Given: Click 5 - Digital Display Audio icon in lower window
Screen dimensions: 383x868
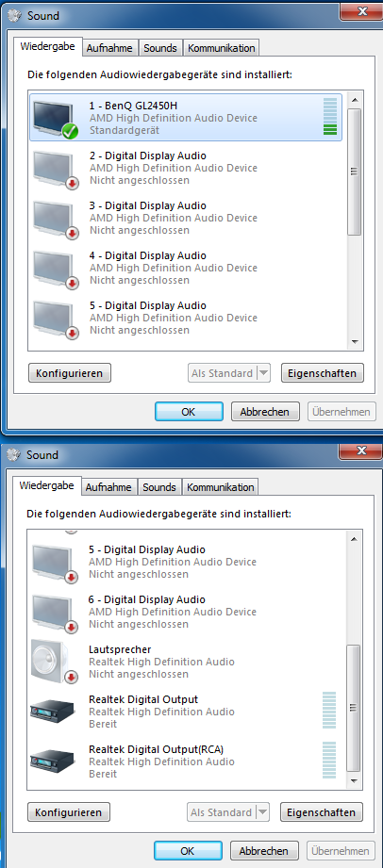Looking at the screenshot, I should (54, 563).
